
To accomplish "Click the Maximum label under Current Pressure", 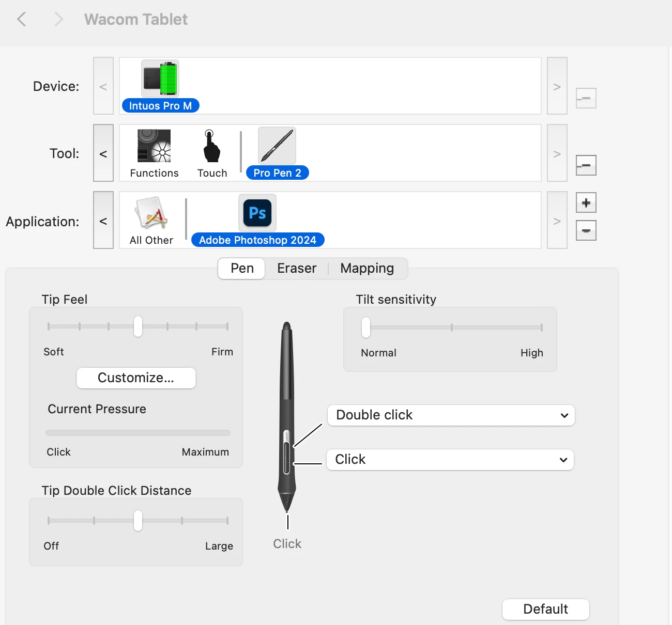I will coord(205,452).
